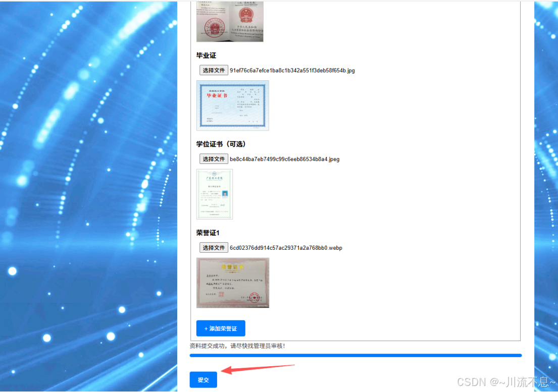Screen dimensions: 558x392
Task: Open the 学位证书 degree certificate thumbnail
Action: (x=215, y=194)
